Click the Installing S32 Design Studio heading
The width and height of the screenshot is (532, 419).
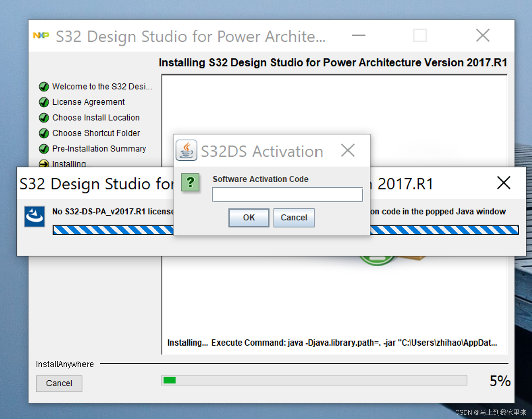(333, 63)
